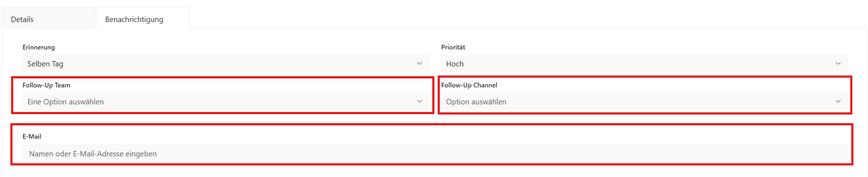Screen dimensions: 868x177
Task: Select the Benachrichtigung tab
Action: pos(134,20)
